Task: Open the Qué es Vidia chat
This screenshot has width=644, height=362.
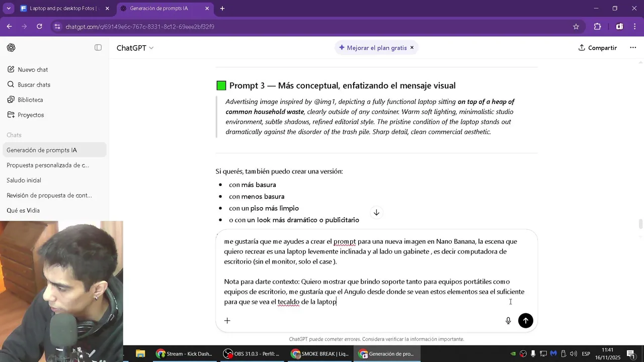Action: [54, 211]
